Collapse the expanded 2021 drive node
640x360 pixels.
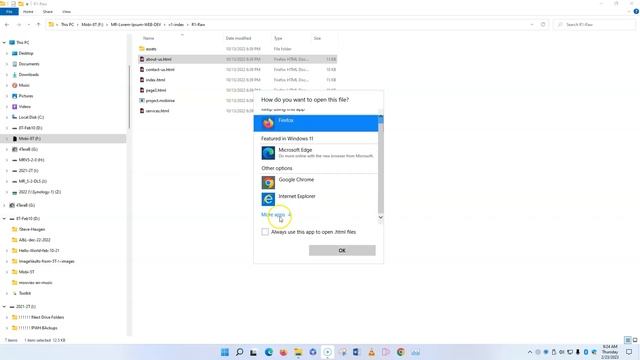(4, 307)
